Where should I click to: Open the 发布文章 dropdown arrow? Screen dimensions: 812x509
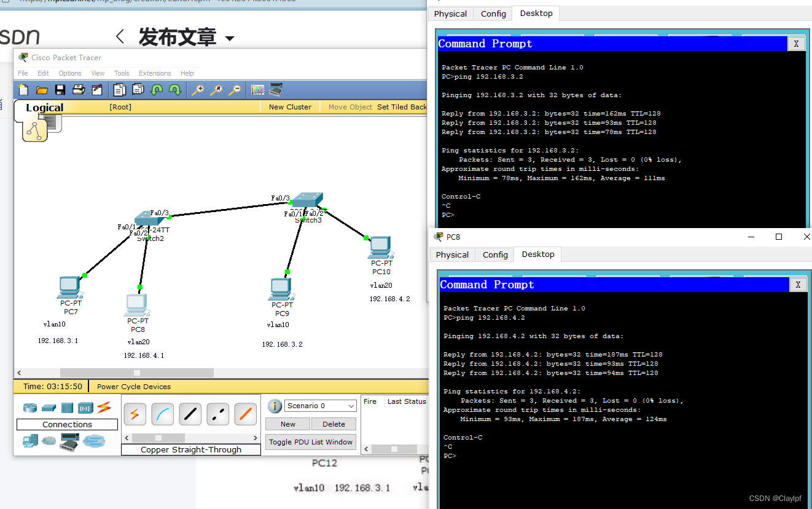(x=230, y=38)
